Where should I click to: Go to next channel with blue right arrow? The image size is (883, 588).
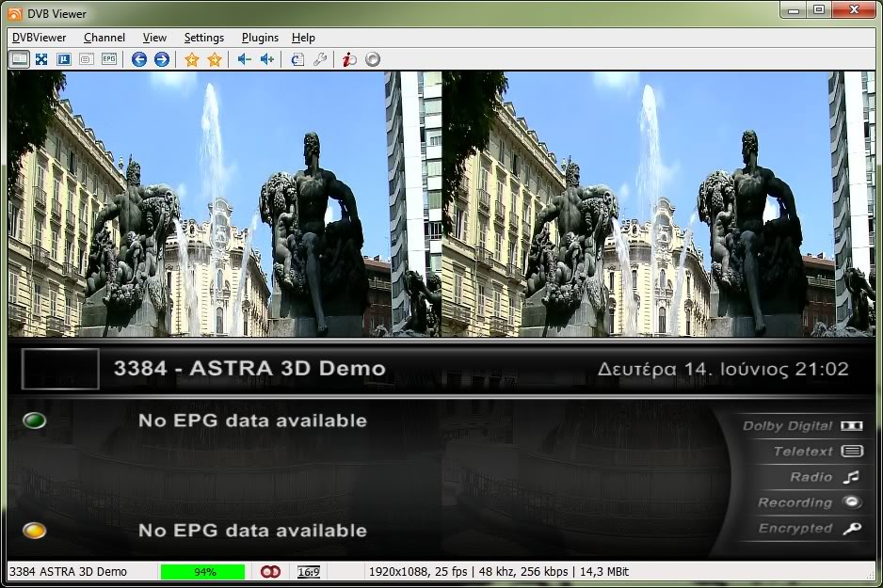pos(162,59)
